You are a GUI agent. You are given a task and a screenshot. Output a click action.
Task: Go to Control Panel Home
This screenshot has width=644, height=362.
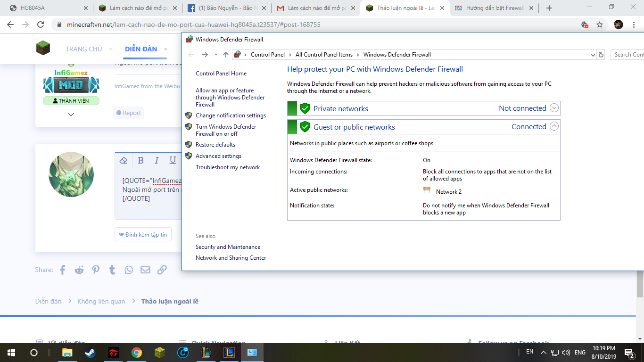tap(221, 74)
